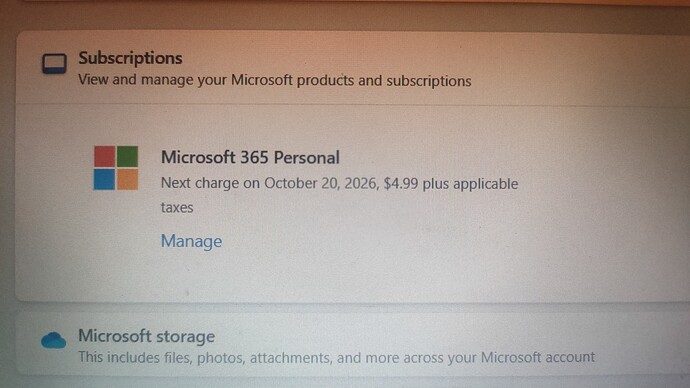Screen dimensions: 690x388
Task: Click the October 20, 2026 charge date
Action: (321, 183)
